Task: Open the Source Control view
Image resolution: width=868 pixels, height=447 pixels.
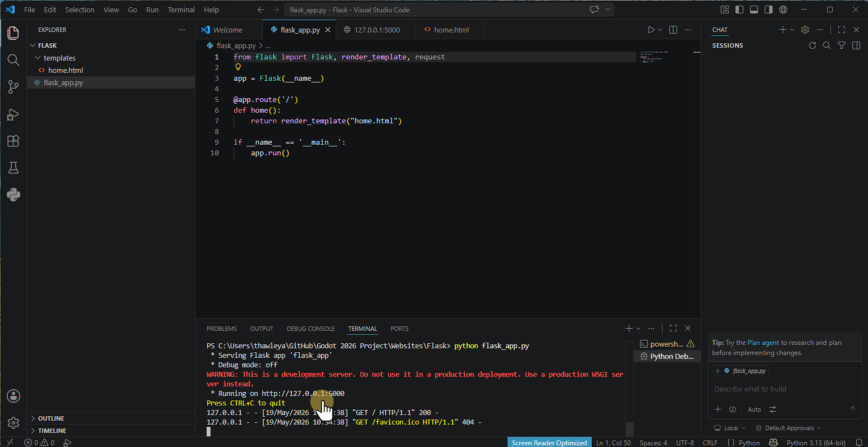Action: (13, 87)
